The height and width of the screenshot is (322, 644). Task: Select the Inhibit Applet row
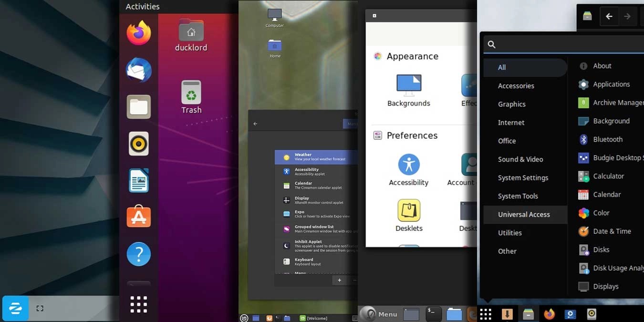coord(316,246)
